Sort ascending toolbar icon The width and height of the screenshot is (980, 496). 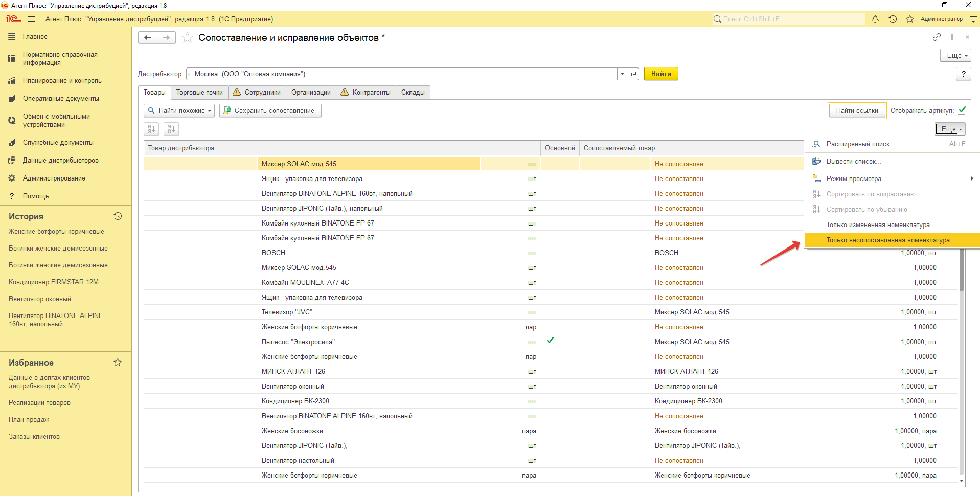click(x=151, y=129)
